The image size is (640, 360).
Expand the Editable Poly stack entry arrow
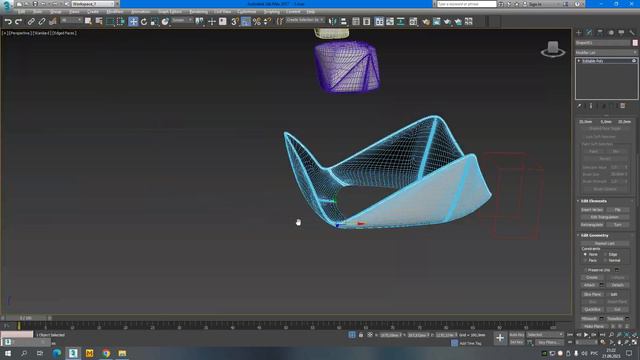pos(579,61)
